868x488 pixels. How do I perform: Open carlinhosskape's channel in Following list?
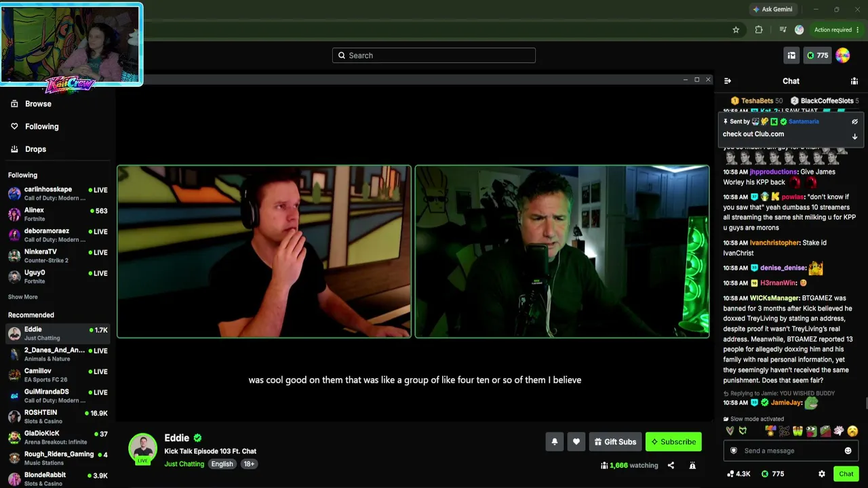click(x=58, y=193)
